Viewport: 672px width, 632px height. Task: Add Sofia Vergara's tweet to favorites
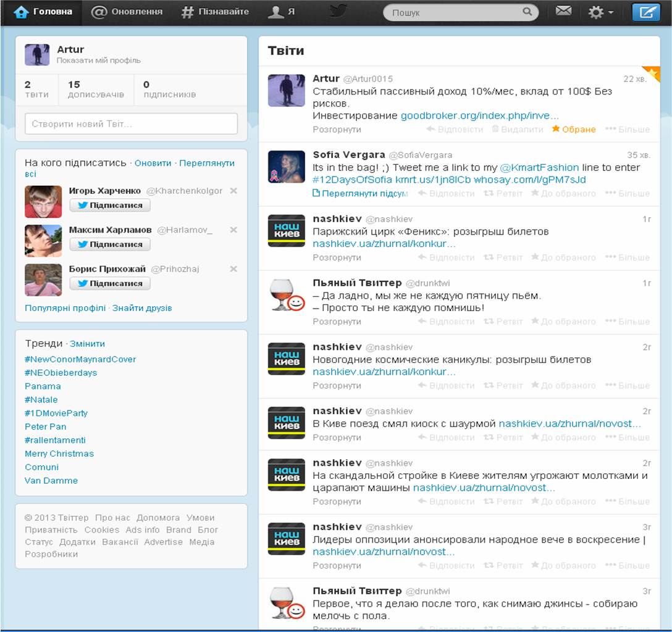[x=563, y=194]
